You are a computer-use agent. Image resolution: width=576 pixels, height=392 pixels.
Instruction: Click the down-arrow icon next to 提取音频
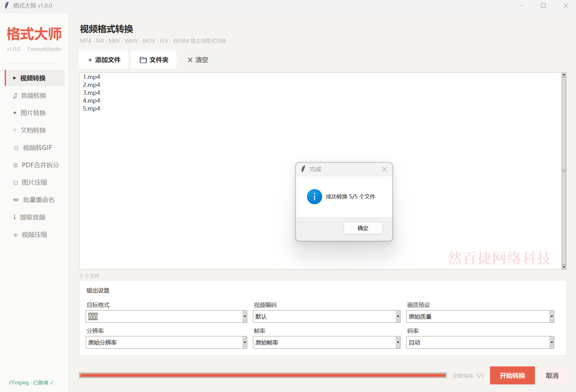click(x=15, y=217)
